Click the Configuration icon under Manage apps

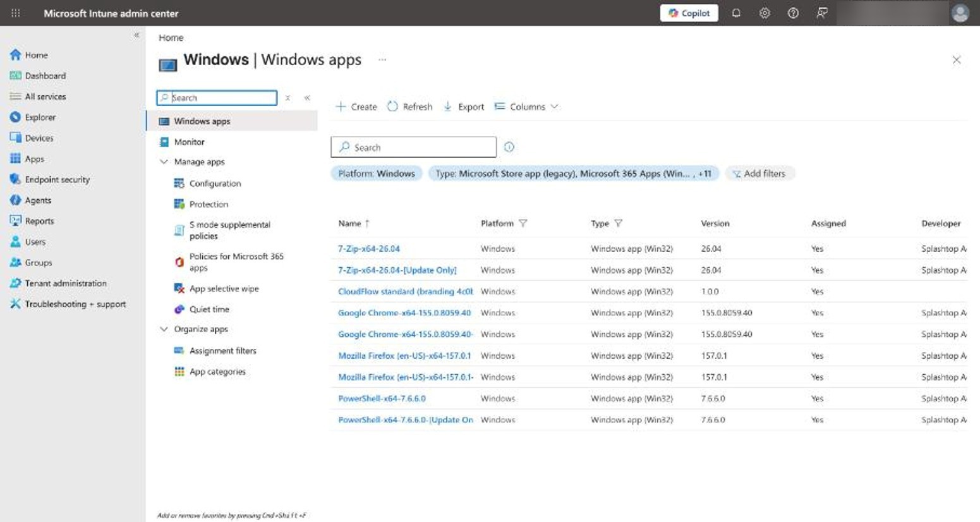pyautogui.click(x=179, y=183)
